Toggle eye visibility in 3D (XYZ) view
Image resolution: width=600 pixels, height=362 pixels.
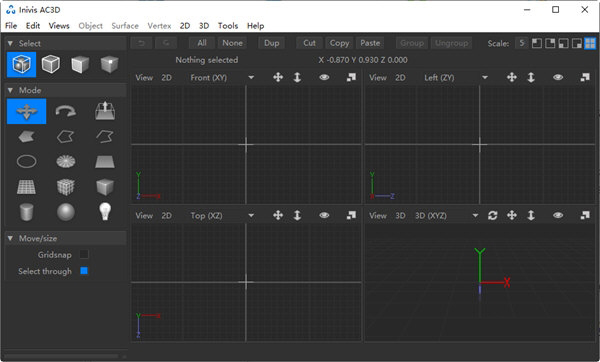coord(558,215)
